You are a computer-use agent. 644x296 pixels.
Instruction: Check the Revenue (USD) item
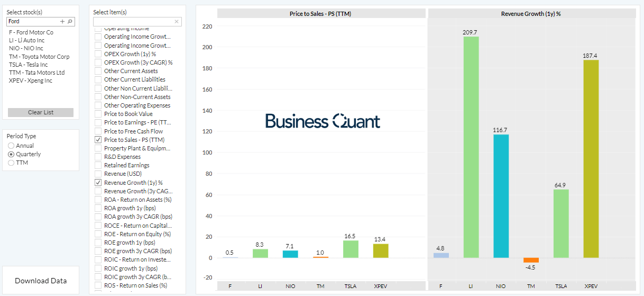pyautogui.click(x=98, y=174)
